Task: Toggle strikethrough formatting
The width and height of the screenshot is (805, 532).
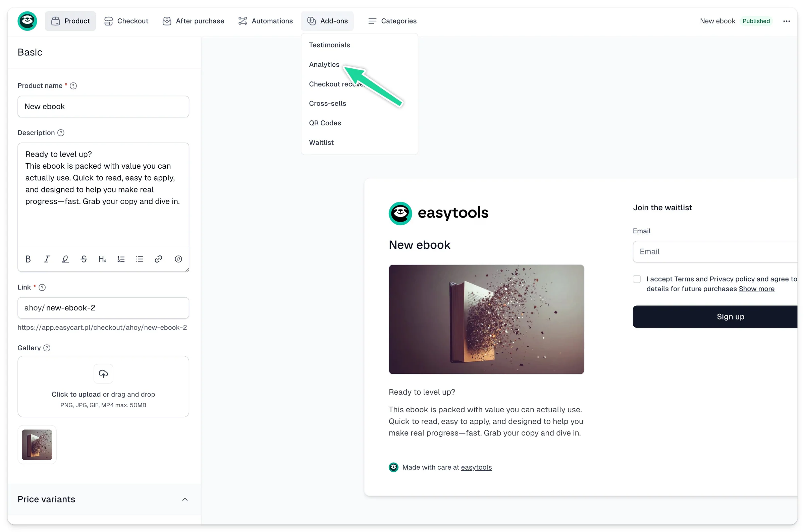Action: 84,259
